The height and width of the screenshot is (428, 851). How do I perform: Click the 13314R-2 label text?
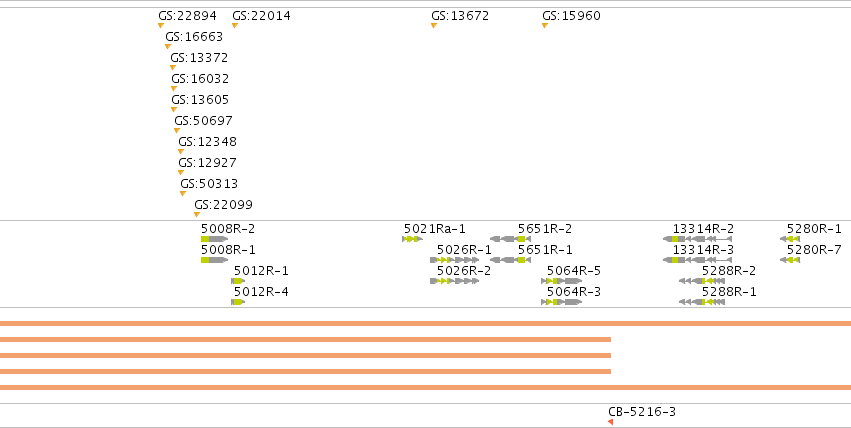[x=703, y=229]
